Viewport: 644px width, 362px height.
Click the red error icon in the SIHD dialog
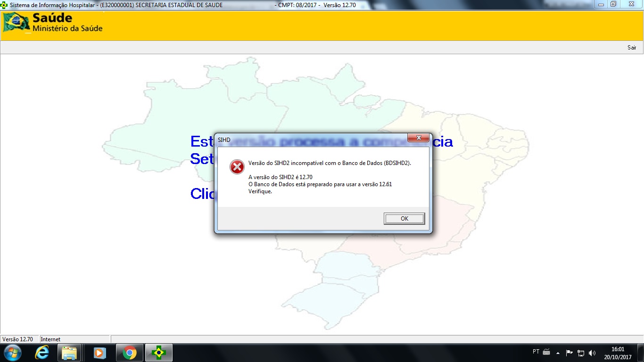pos(237,166)
